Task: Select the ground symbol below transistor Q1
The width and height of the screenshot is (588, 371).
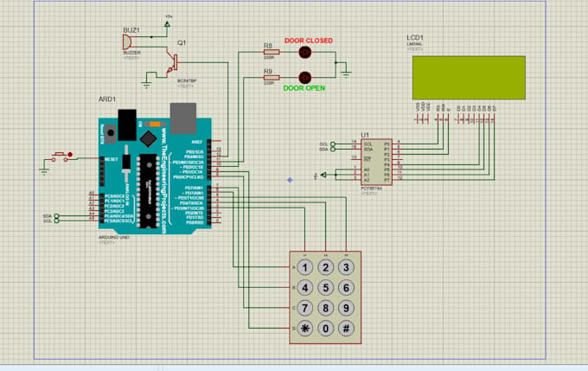Action: coord(146,85)
